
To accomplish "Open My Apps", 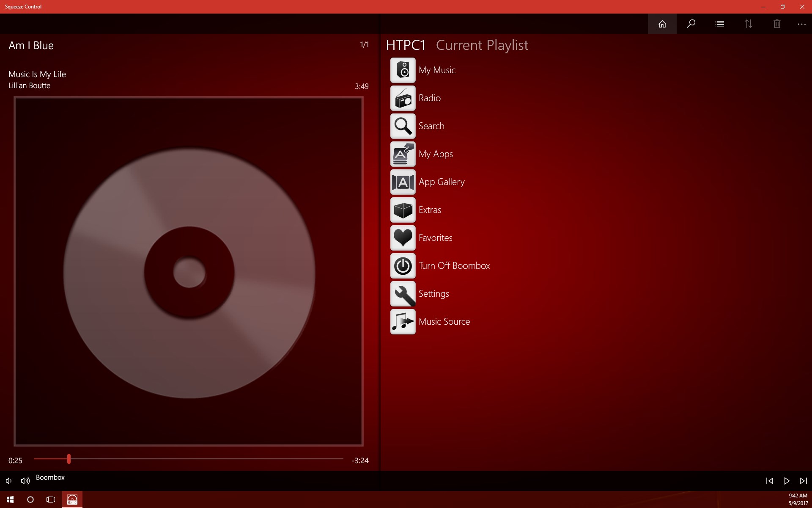I will tap(435, 154).
